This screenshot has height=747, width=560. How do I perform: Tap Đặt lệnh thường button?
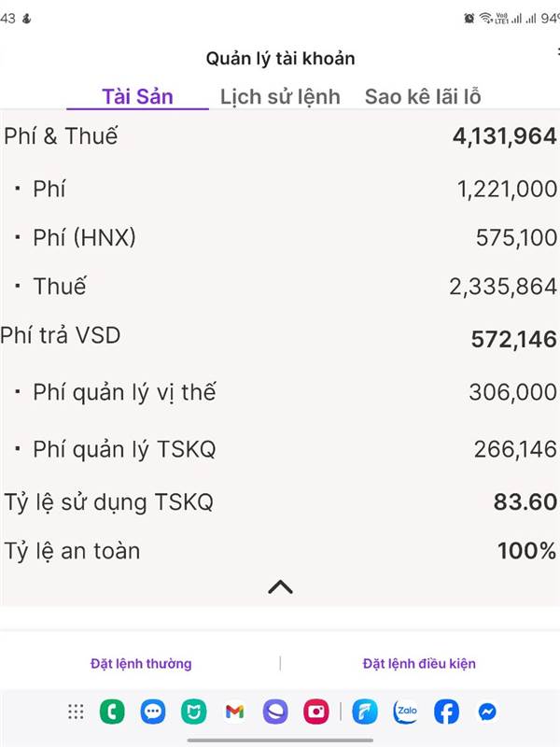tap(141, 664)
